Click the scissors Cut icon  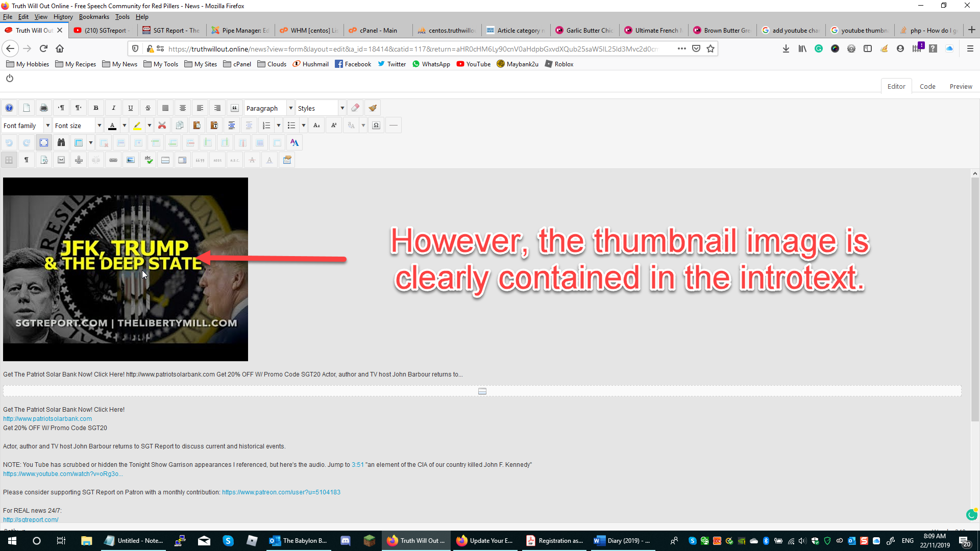pyautogui.click(x=162, y=126)
